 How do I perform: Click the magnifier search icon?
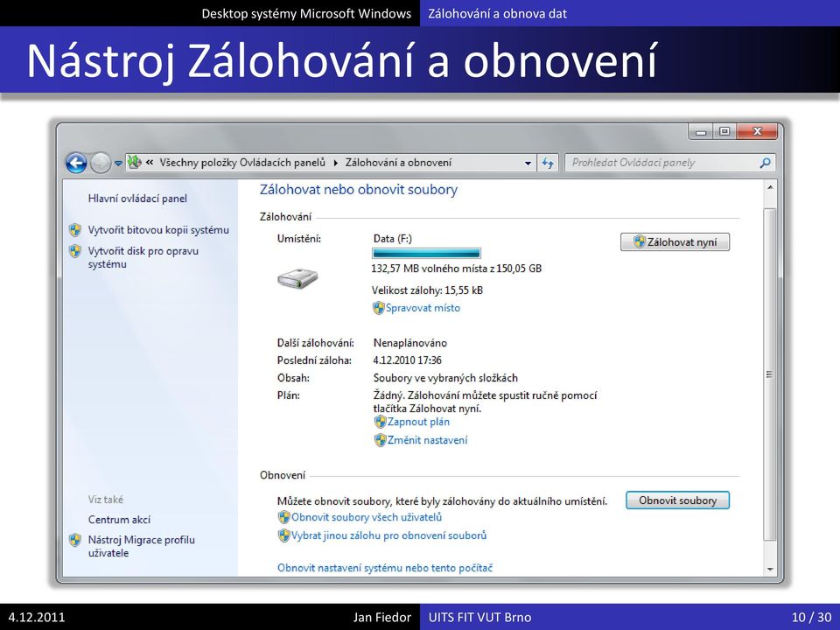[x=766, y=163]
